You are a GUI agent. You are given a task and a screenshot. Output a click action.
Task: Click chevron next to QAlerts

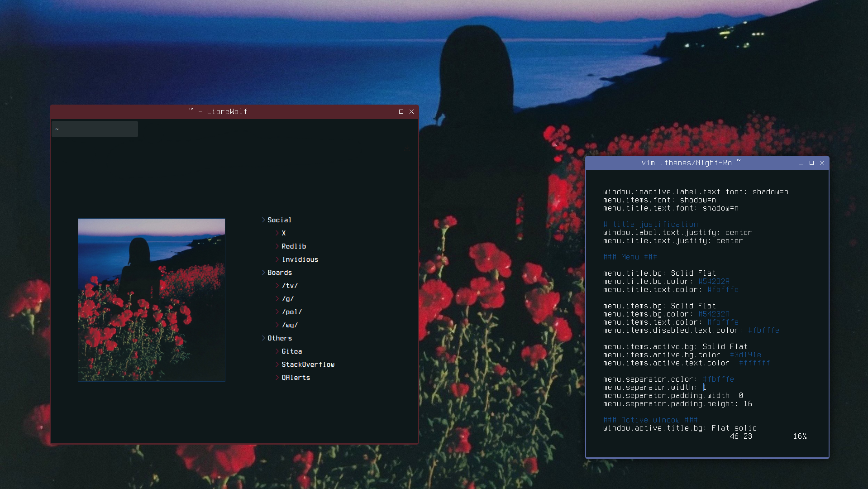(277, 378)
